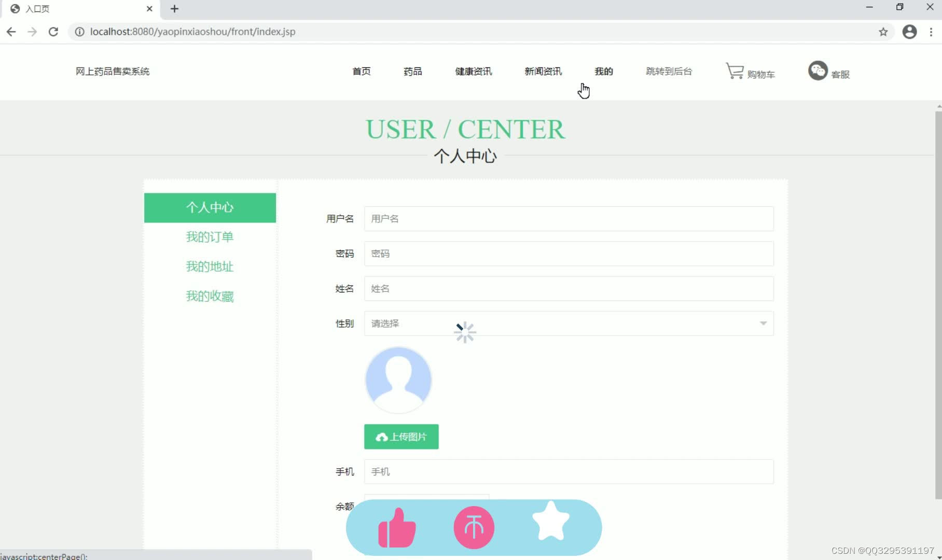The width and height of the screenshot is (942, 560).
Task: Click the white star favorite icon
Action: 551,521
